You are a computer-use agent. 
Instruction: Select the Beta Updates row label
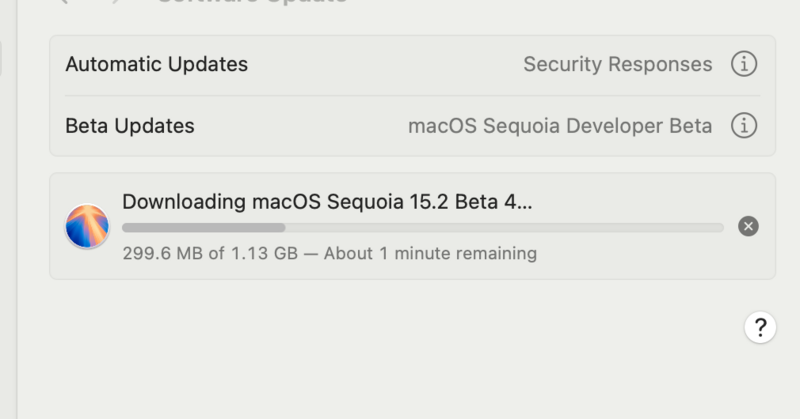(129, 126)
